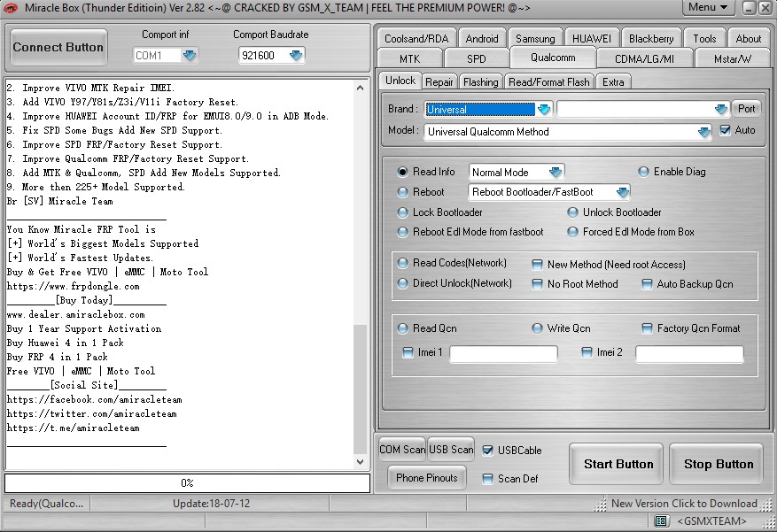Click the log panel scroll up arrow

tap(361, 89)
